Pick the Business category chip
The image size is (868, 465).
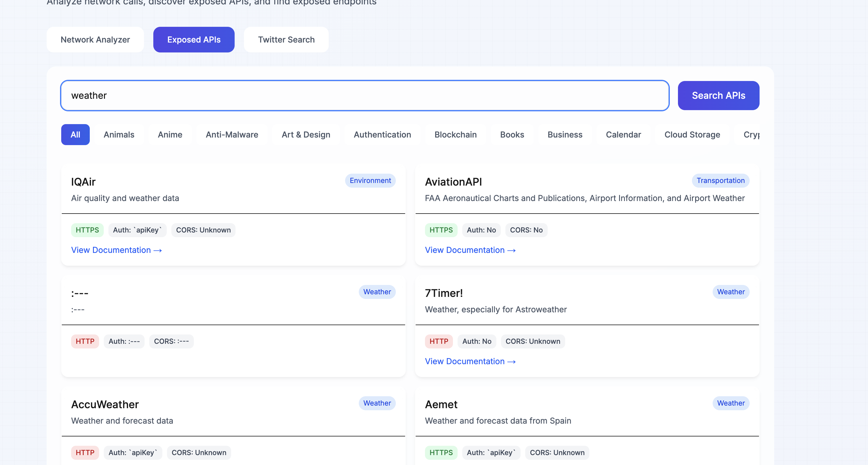coord(565,135)
